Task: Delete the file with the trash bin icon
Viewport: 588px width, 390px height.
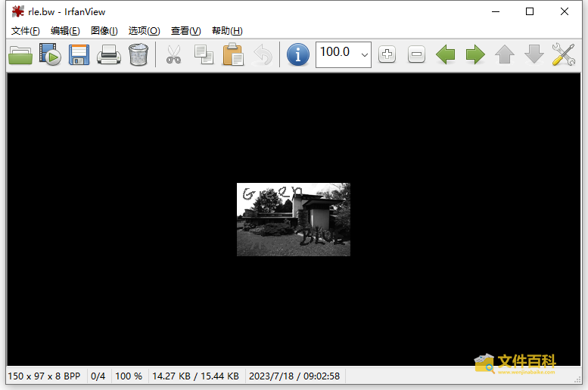Action: tap(138, 55)
